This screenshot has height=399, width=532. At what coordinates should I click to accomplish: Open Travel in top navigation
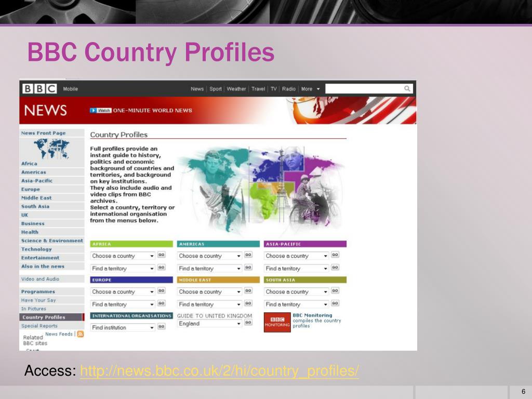pos(258,89)
